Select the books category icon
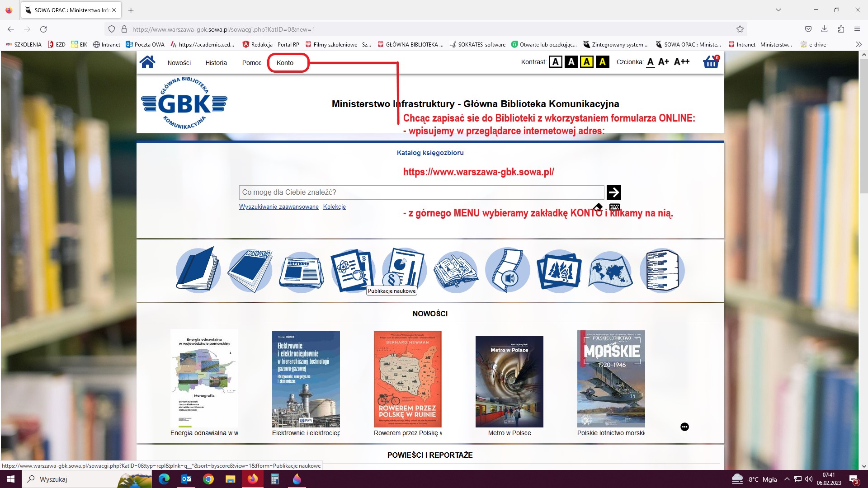 point(198,270)
